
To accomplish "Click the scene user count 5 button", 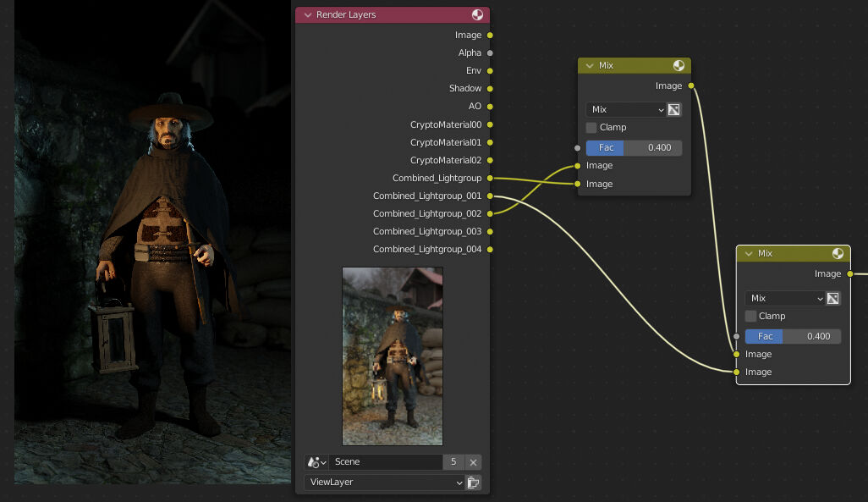I will 453,462.
